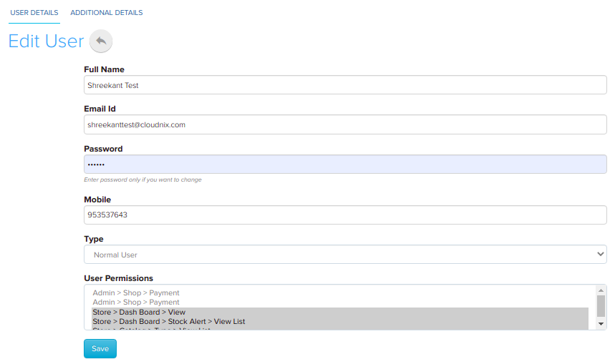The image size is (615, 364).
Task: Select Store > Dash Board > Stock Alert > View List
Action: [340, 321]
